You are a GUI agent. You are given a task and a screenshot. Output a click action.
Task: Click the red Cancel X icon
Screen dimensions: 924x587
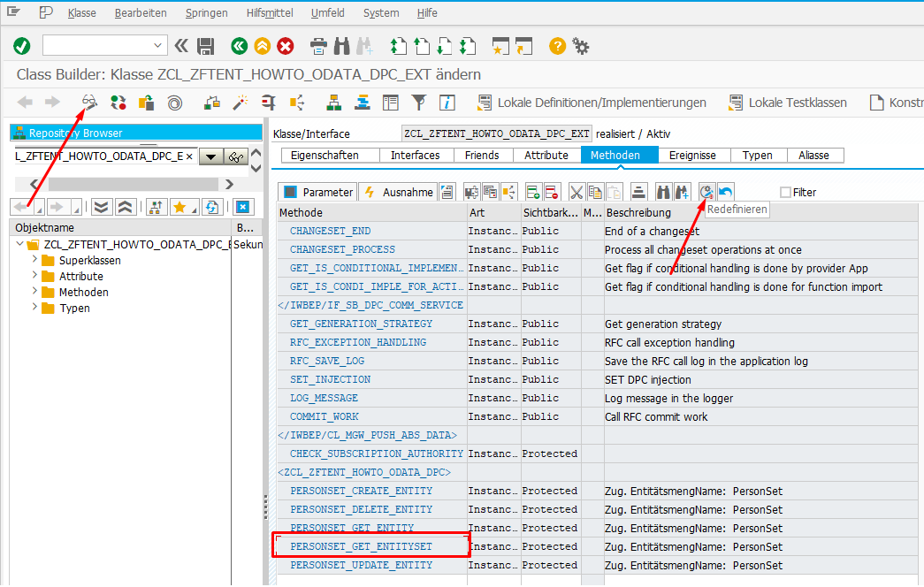[x=286, y=46]
